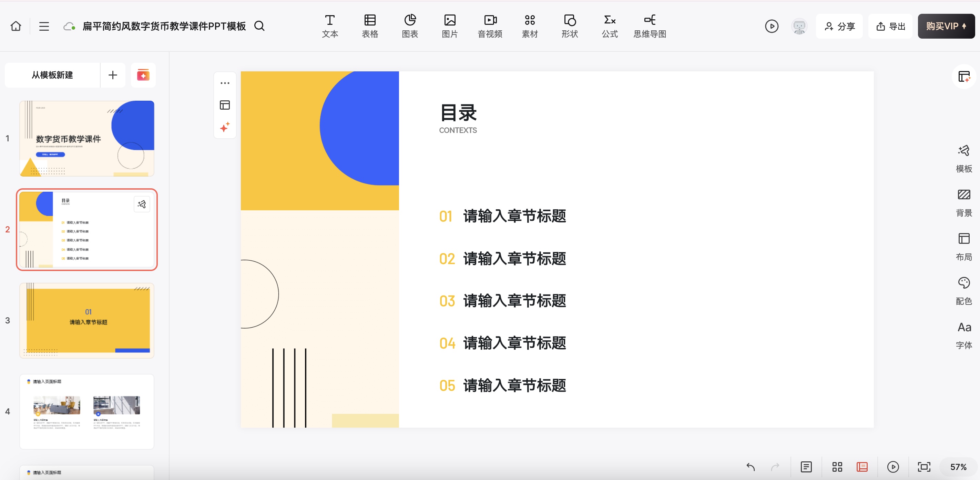Start slideshow from top play icon
The image size is (980, 480).
(x=772, y=26)
